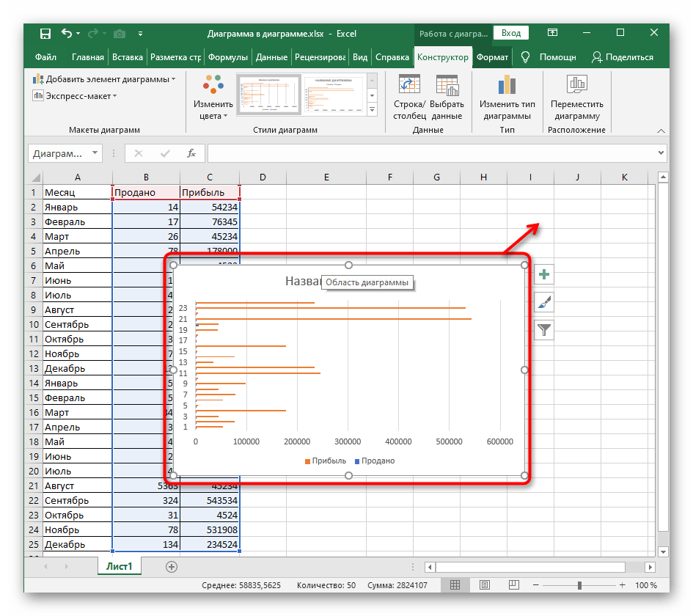
Task: Add a new sheet with plus icon
Action: coord(172,567)
